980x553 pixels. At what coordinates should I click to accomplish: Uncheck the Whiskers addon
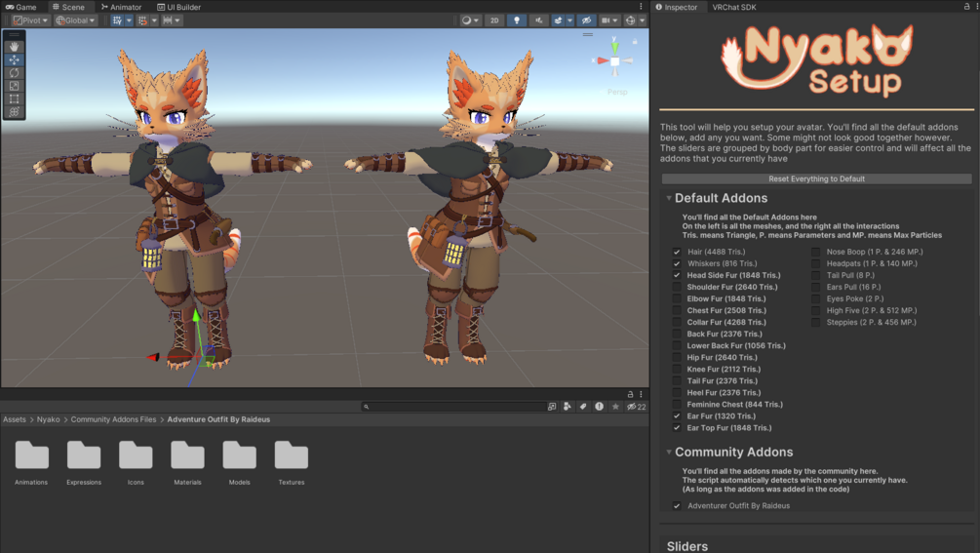677,263
